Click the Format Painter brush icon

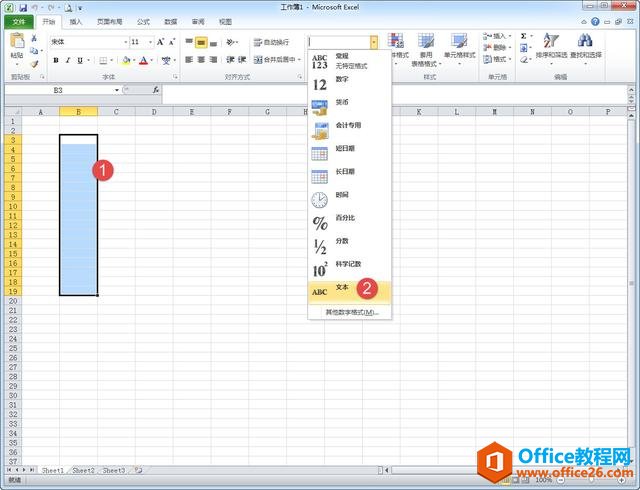pyautogui.click(x=34, y=64)
